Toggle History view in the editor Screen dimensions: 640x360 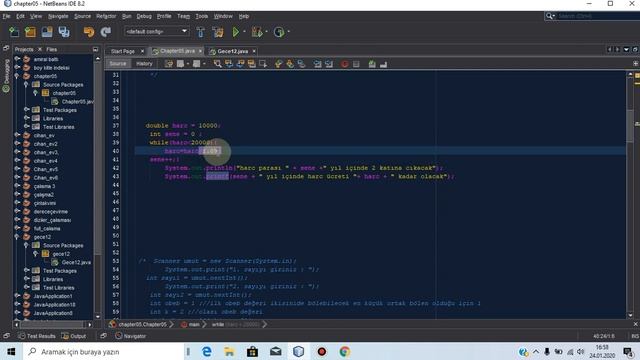coord(144,64)
